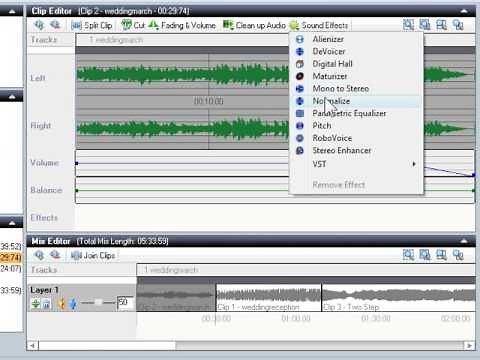The image size is (480, 360).
Task: Click the 00:10:00 timeline marker
Action: pyautogui.click(x=209, y=101)
